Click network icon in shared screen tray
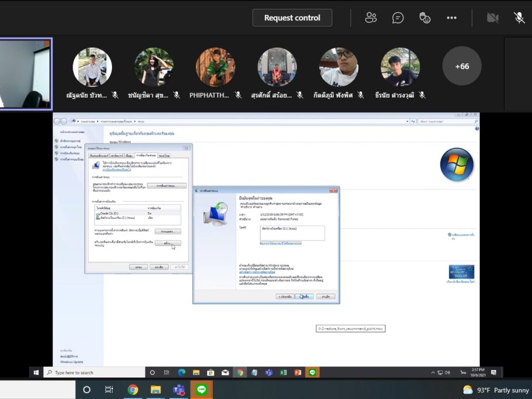 click(x=440, y=372)
